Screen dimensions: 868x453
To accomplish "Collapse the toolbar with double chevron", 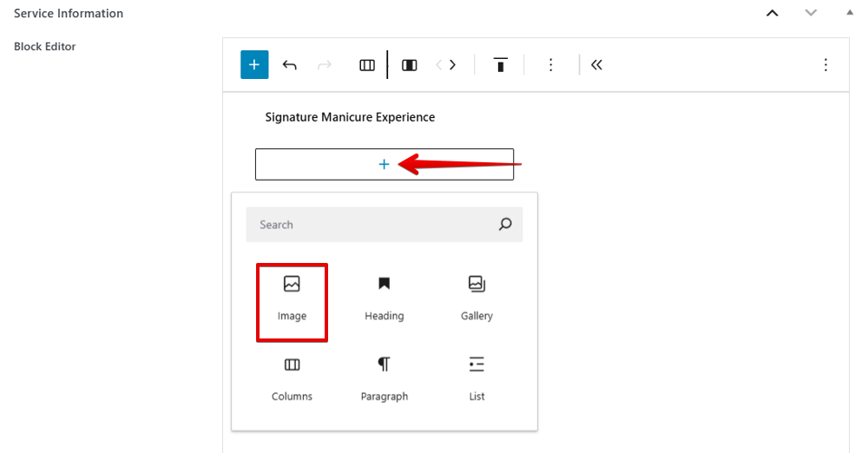I will (x=596, y=65).
